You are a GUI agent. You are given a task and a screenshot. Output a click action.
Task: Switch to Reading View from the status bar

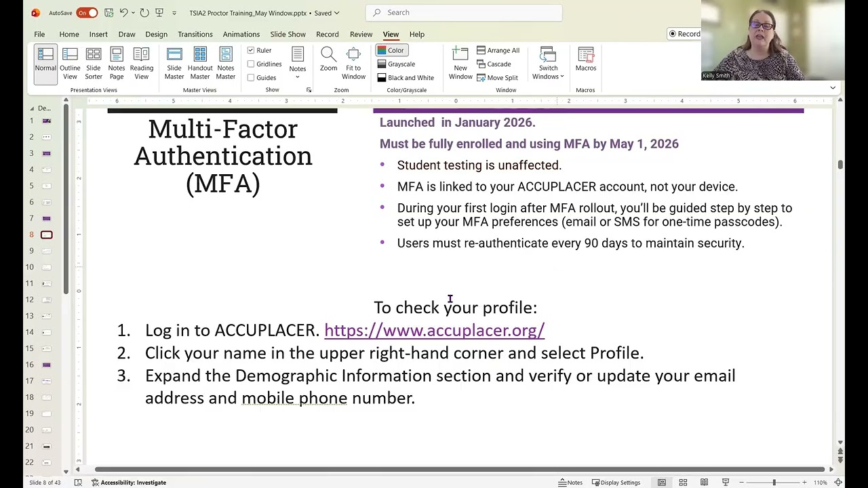click(x=704, y=483)
